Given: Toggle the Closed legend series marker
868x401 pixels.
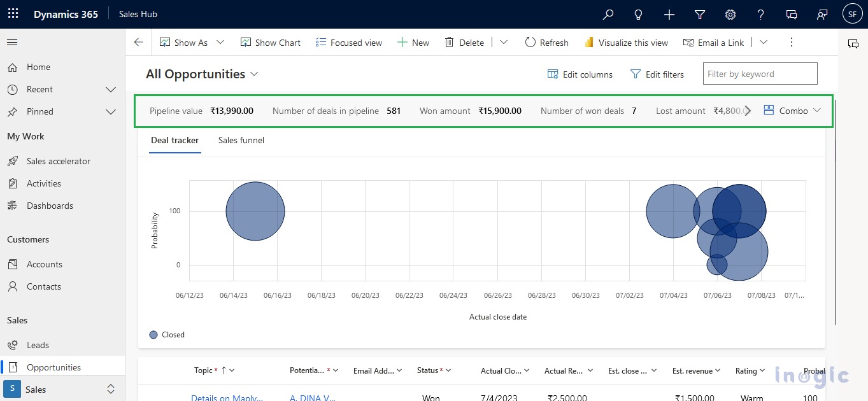Looking at the screenshot, I should pyautogui.click(x=153, y=335).
